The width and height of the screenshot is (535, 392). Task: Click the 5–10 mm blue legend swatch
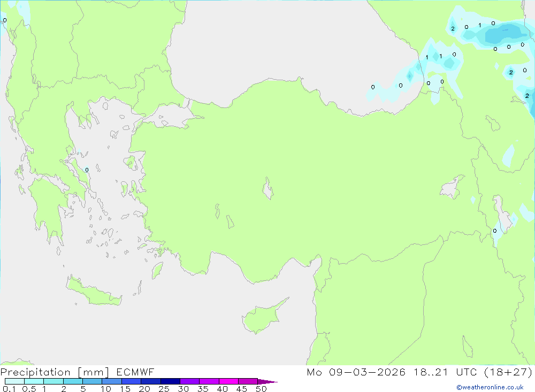coord(93,381)
